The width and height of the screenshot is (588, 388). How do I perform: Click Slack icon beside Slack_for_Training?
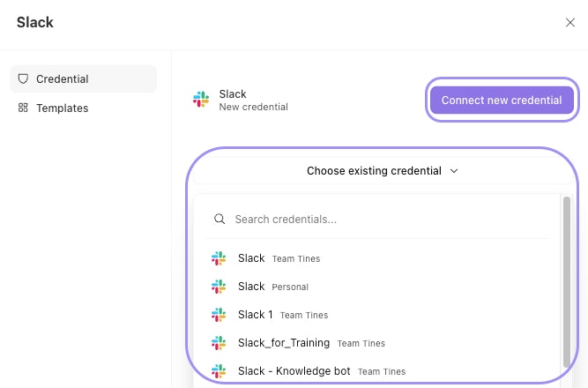pyautogui.click(x=219, y=343)
